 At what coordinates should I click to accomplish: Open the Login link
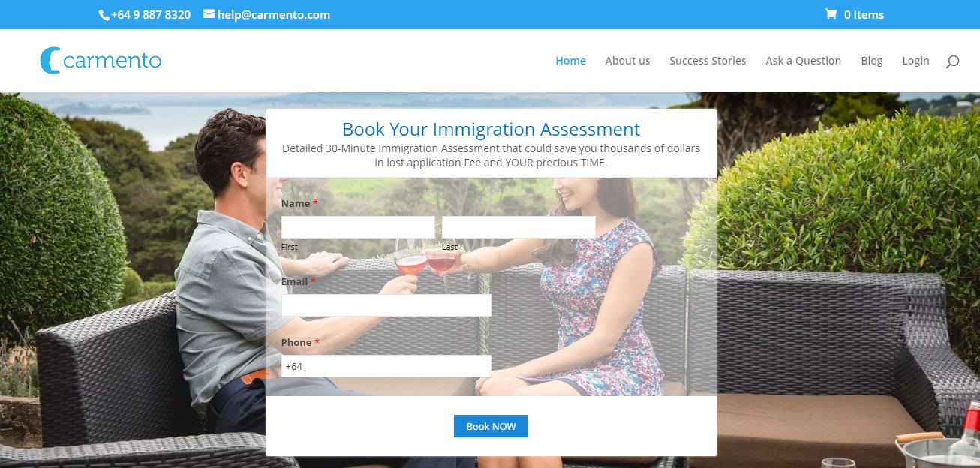coord(915,61)
